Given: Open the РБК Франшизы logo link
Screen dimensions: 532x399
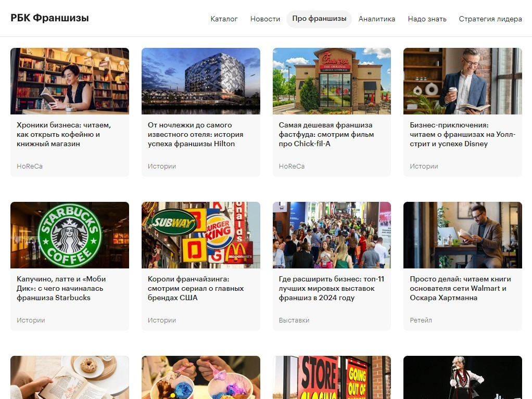Looking at the screenshot, I should pyautogui.click(x=49, y=18).
